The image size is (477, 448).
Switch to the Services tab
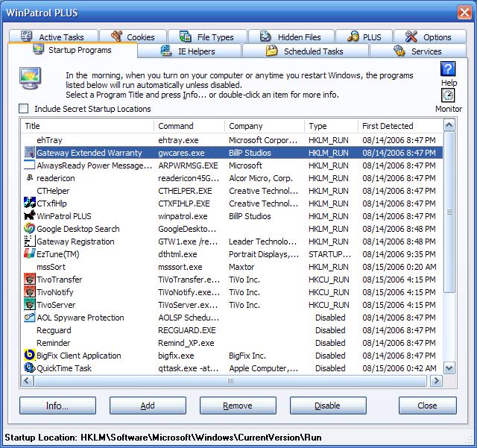(x=418, y=51)
